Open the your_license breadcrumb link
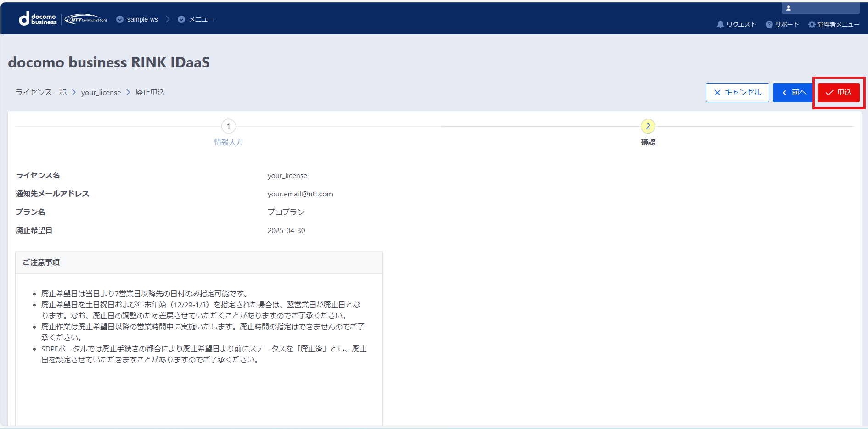This screenshot has height=429, width=868. click(x=101, y=93)
